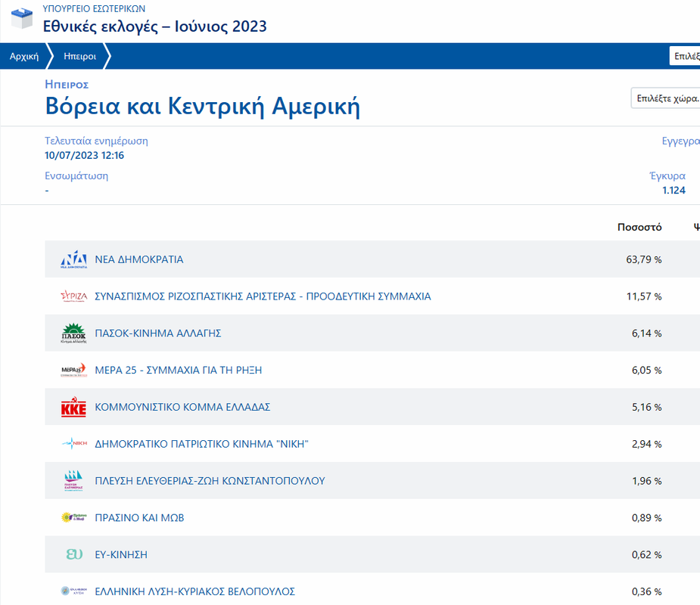This screenshot has height=605, width=700.
Task: Click the Πλεύση Ελευθερίας sailboat logo
Action: 73,480
